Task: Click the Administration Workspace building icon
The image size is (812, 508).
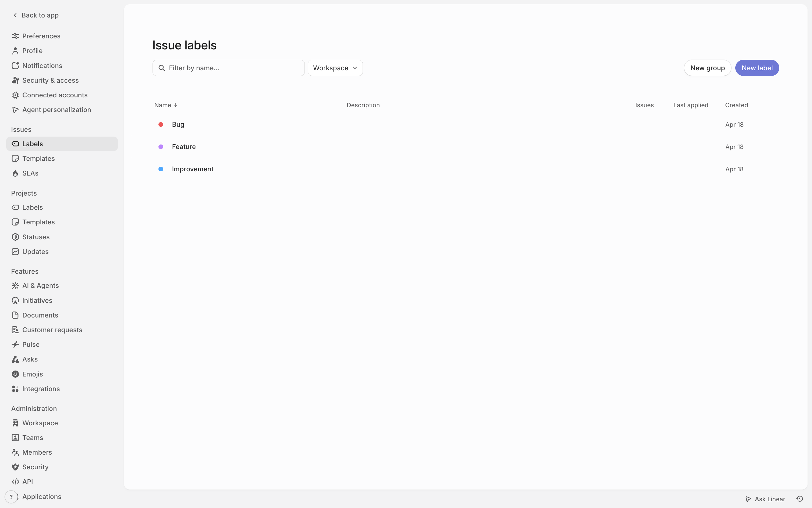Action: [16, 423]
